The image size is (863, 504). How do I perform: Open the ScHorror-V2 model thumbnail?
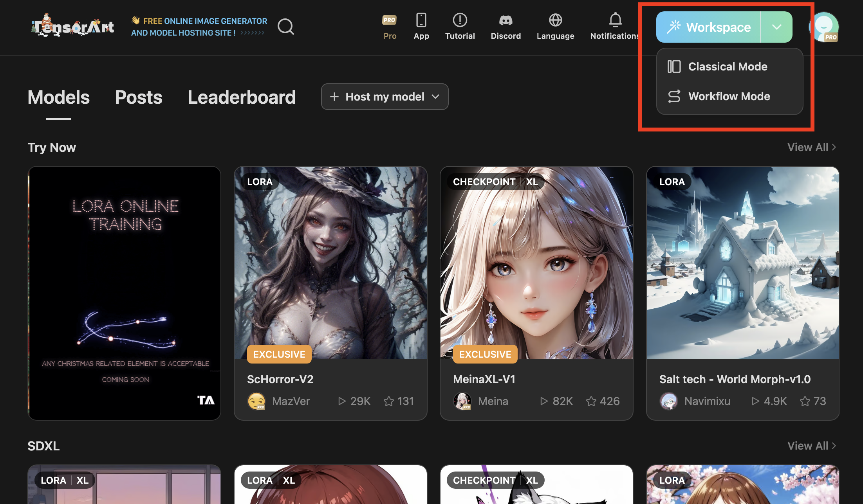coord(330,263)
